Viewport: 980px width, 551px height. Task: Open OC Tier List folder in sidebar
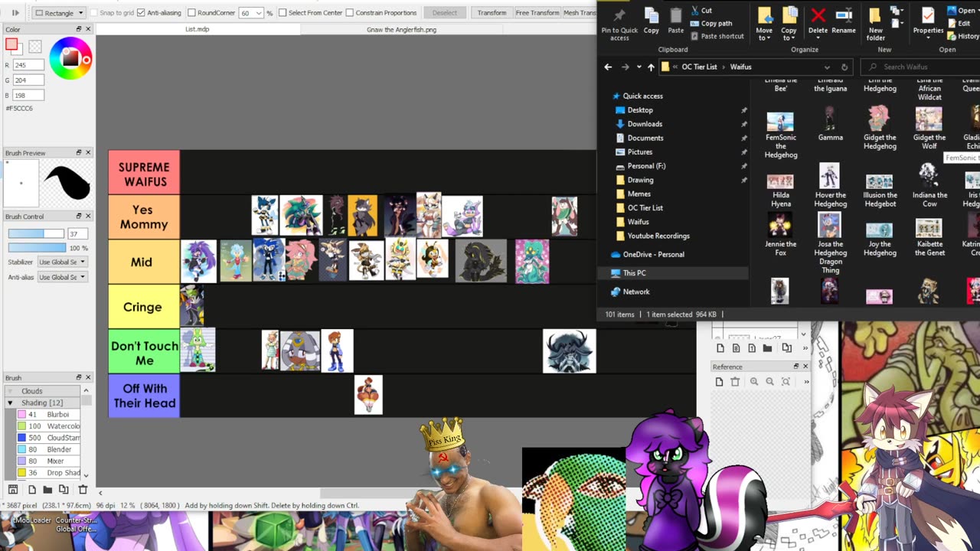pyautogui.click(x=645, y=208)
